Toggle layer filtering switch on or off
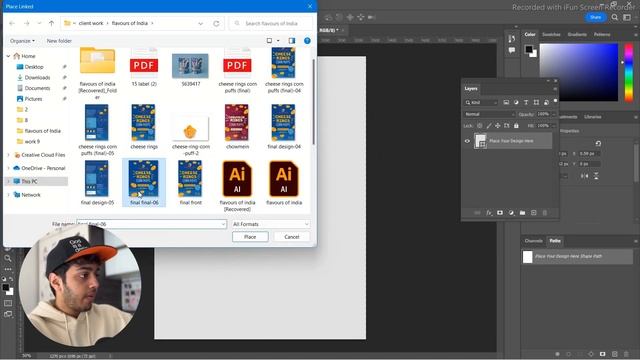 pyautogui.click(x=555, y=101)
